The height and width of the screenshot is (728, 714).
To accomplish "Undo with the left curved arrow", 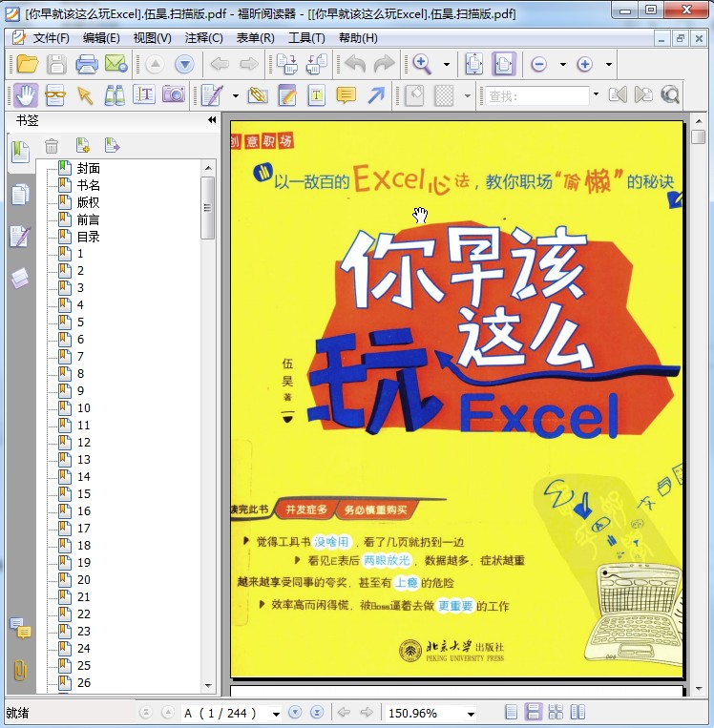I will coord(355,64).
